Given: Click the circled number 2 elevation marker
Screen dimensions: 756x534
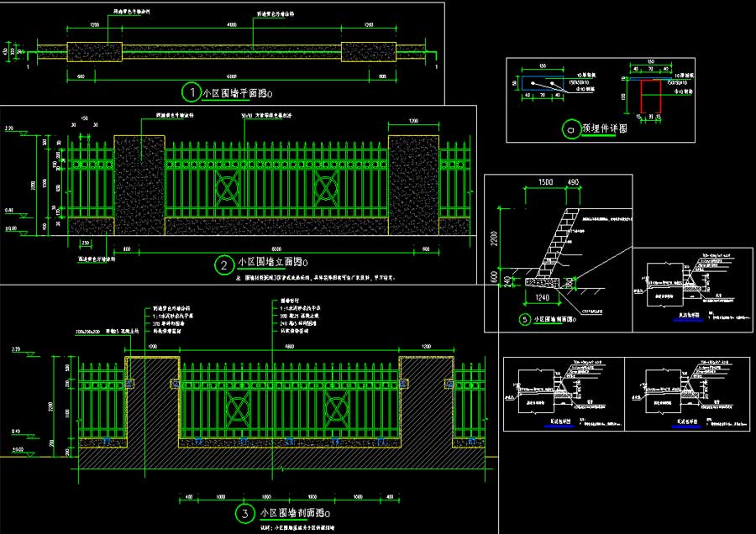Looking at the screenshot, I should click(x=224, y=267).
